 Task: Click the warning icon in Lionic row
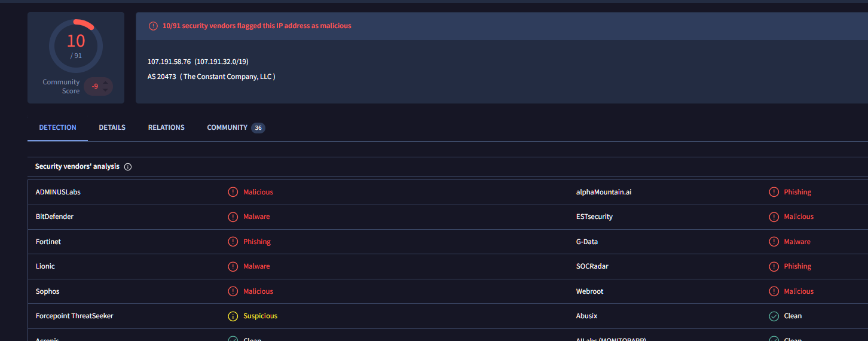[233, 266]
